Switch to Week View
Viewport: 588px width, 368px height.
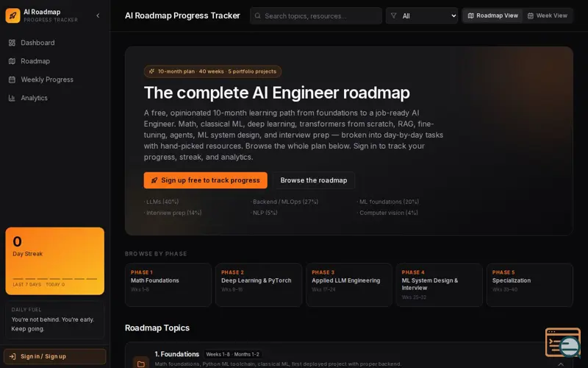pos(548,15)
